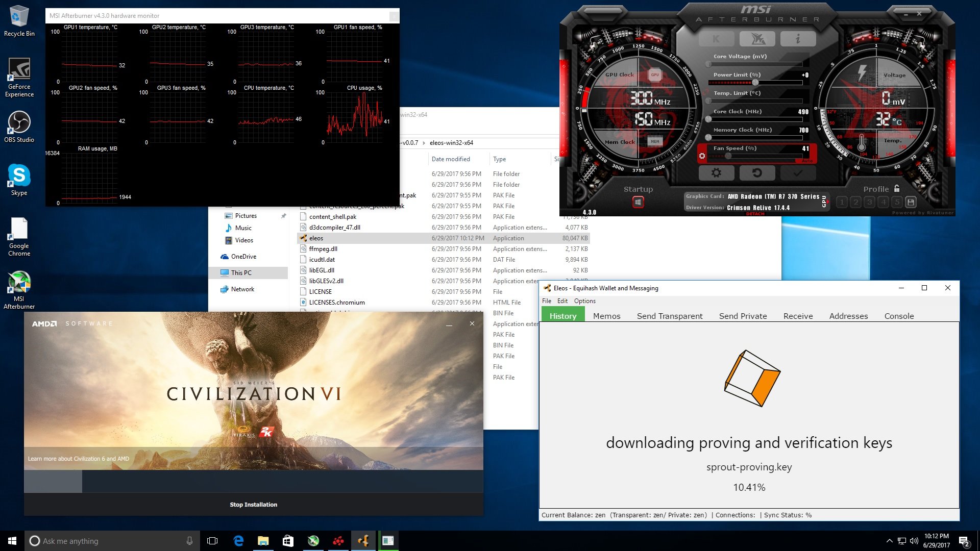
Task: Launch Microsoft Edge from the taskbar
Action: click(x=238, y=541)
